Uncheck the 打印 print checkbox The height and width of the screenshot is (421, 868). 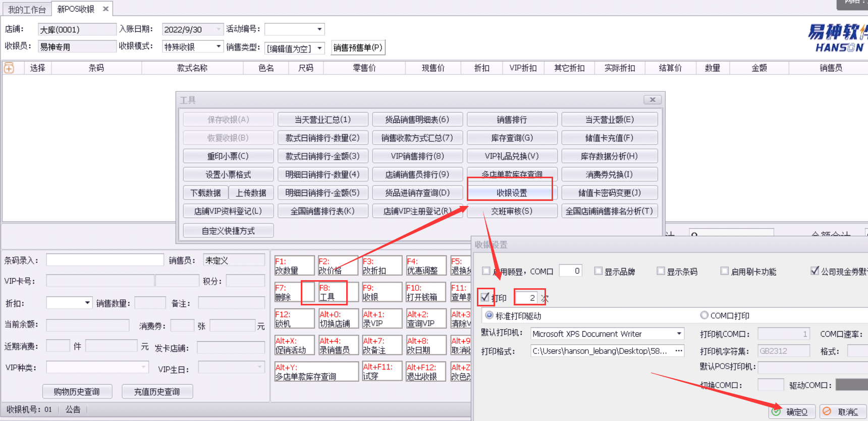(485, 297)
